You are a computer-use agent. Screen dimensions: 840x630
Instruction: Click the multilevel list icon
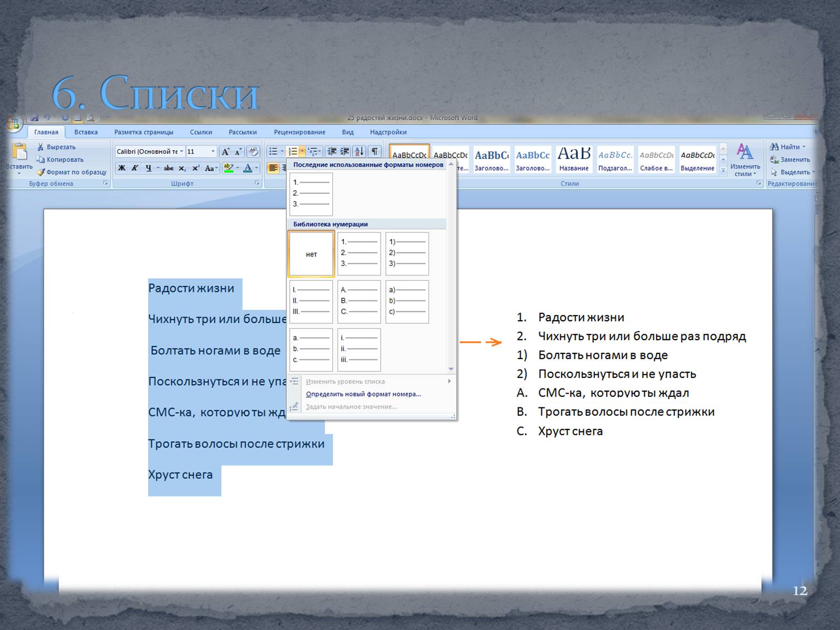coord(312,152)
